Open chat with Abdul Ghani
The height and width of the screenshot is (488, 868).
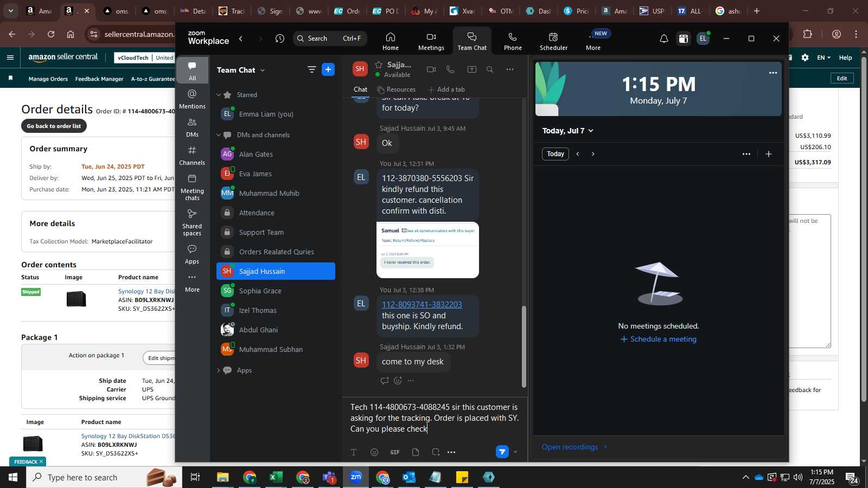tap(276, 330)
